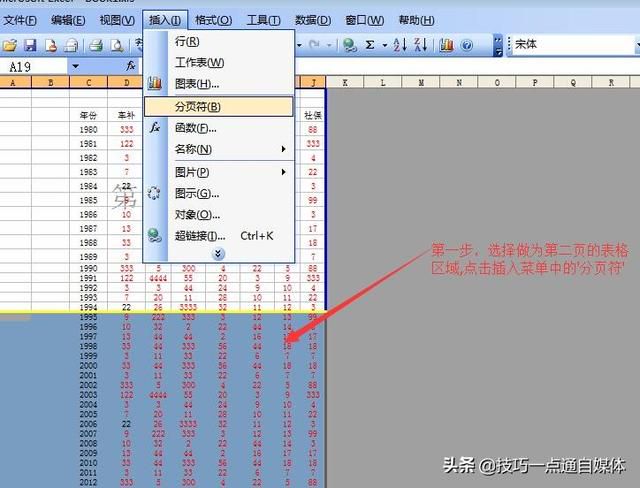Click the globe icon beside 超链接(I) menu entry
Viewport: 640px width, 488px height.
point(155,235)
